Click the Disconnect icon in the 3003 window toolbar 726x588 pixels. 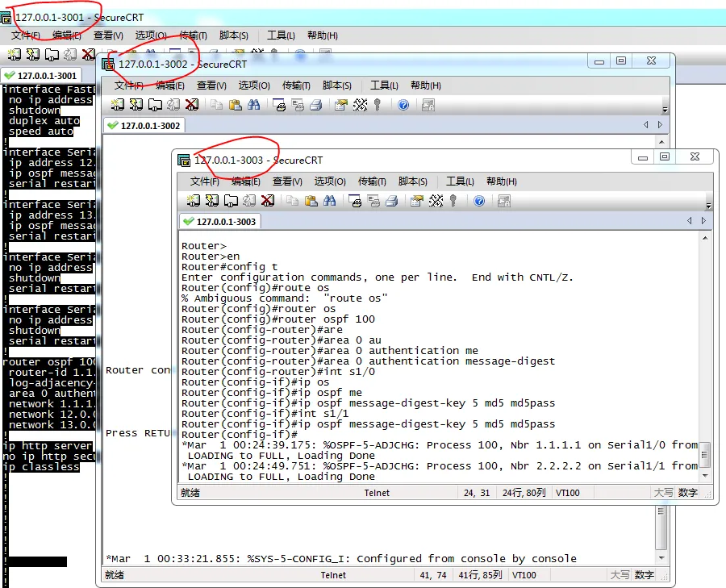click(x=268, y=201)
